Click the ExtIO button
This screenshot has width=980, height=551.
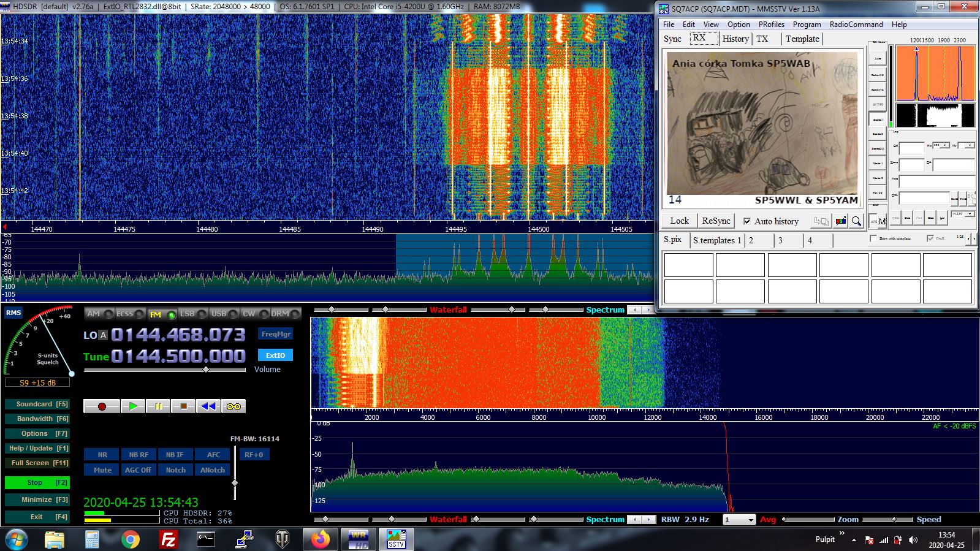coord(276,355)
